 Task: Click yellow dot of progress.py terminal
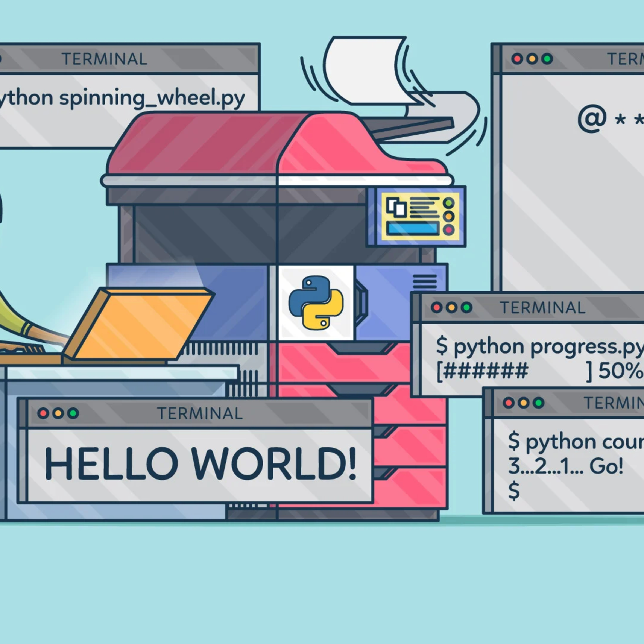[451, 307]
